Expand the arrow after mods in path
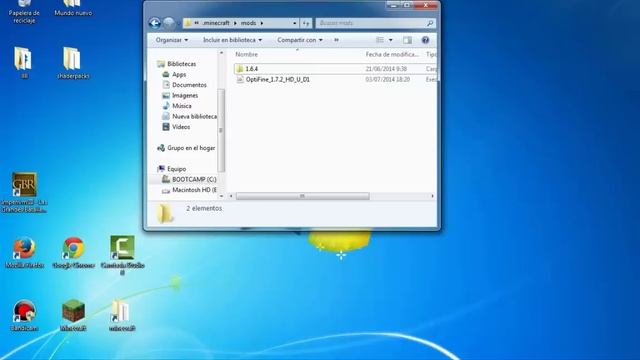Screen dimensions: 640x360 click(262, 23)
